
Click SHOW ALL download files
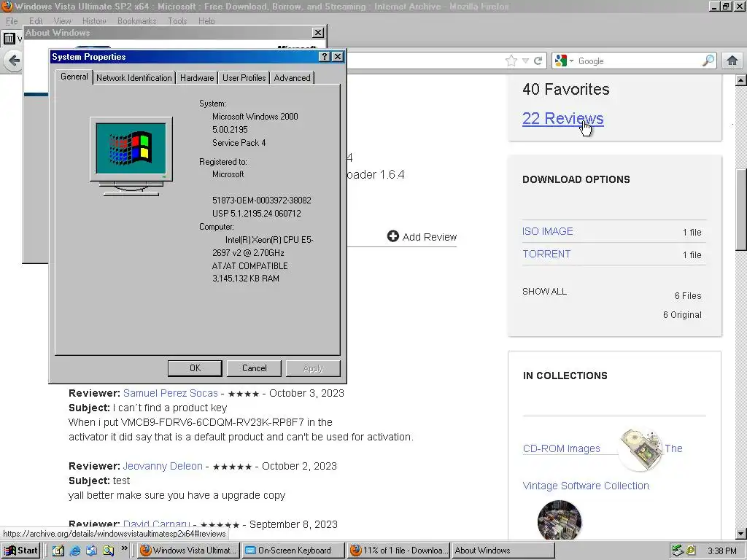pos(544,292)
